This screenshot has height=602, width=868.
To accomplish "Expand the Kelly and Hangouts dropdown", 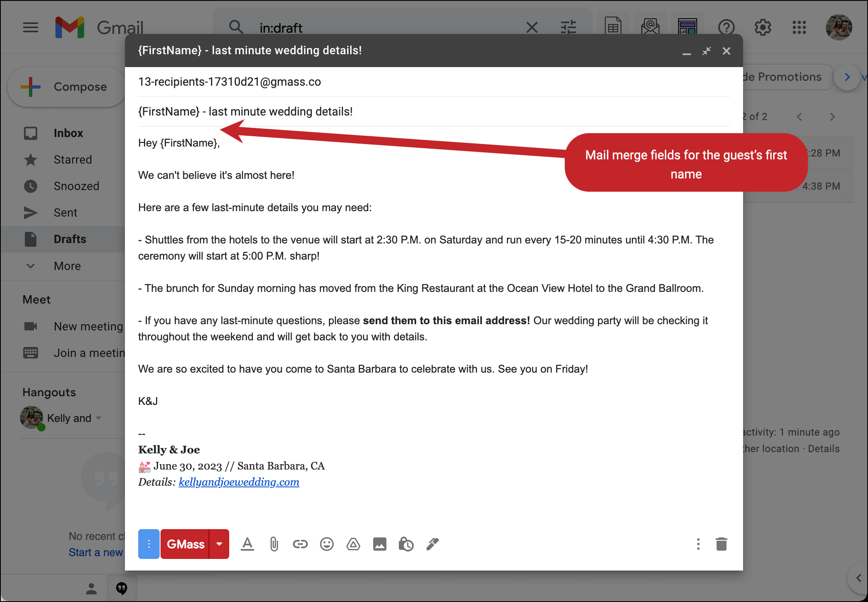I will click(98, 418).
